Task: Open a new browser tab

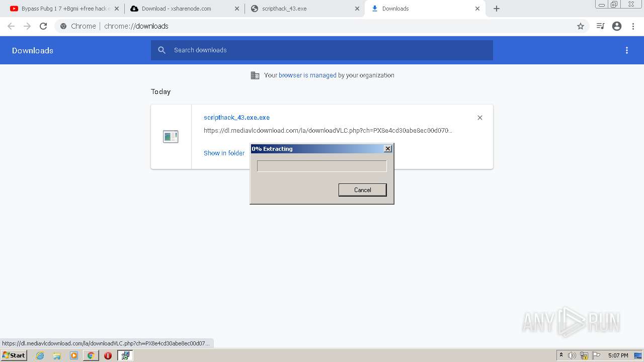Action: click(497, 9)
